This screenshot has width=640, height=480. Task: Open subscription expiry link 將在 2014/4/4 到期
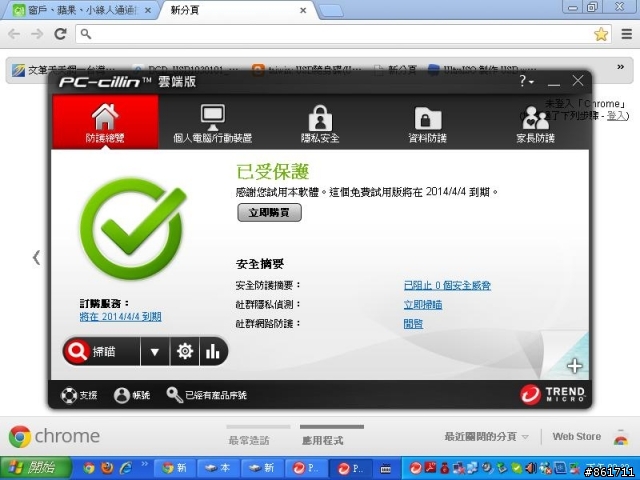click(120, 317)
